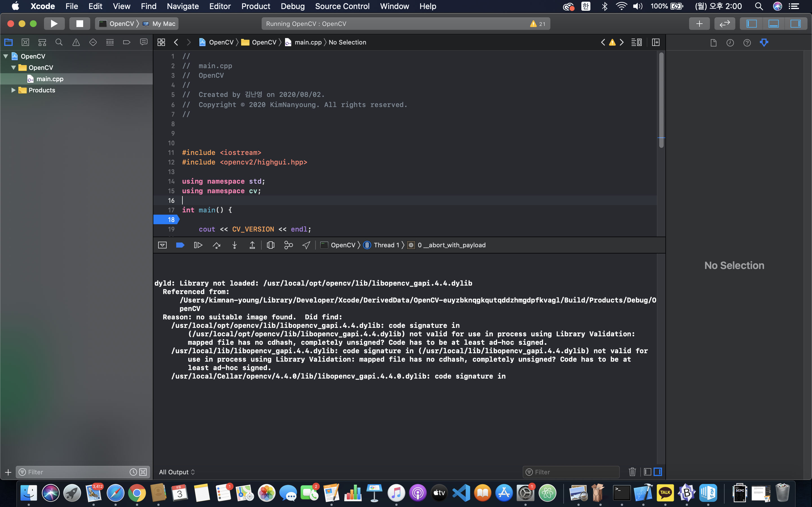Collapse the OpenCV project root

pyautogui.click(x=6, y=56)
